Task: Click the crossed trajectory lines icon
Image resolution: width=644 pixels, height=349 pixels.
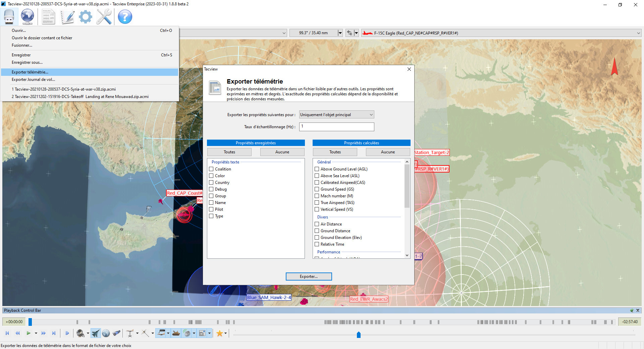Action: (x=145, y=333)
